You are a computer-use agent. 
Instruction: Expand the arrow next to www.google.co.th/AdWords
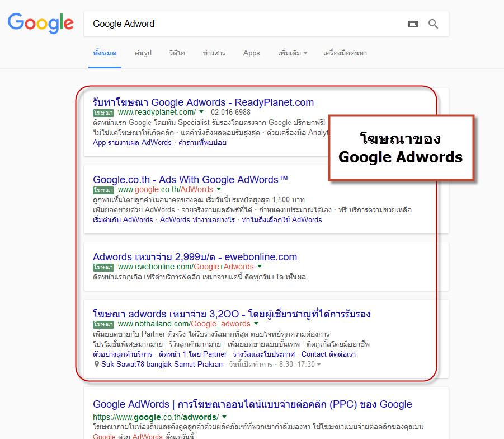219,190
